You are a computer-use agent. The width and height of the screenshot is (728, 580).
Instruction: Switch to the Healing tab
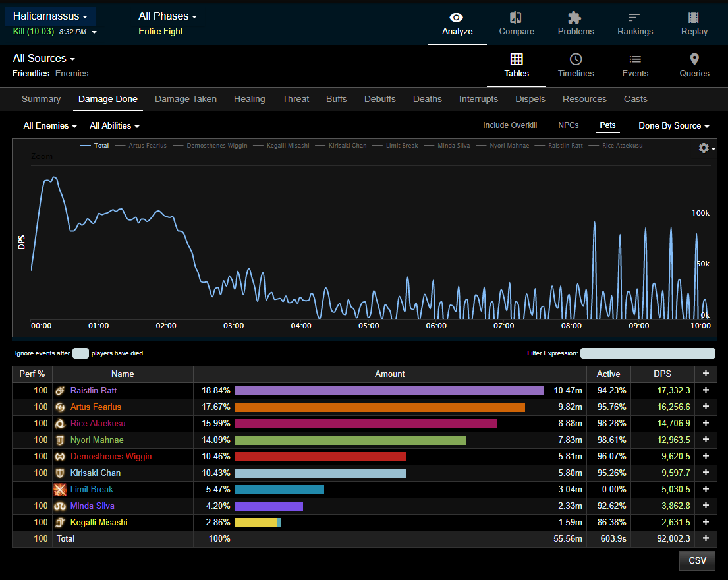249,99
